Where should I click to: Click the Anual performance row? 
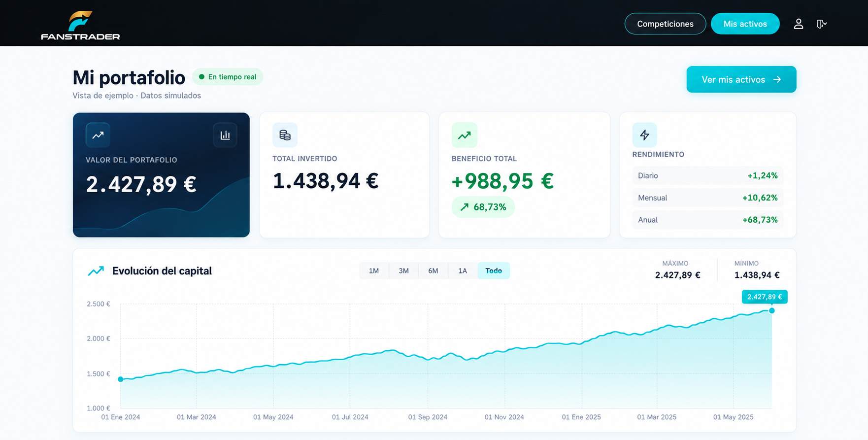[x=708, y=220]
